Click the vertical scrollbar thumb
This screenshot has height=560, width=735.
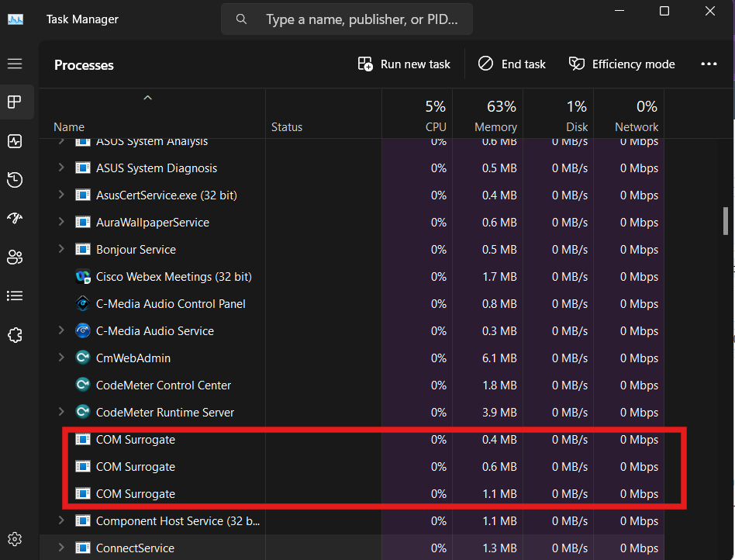coord(726,220)
